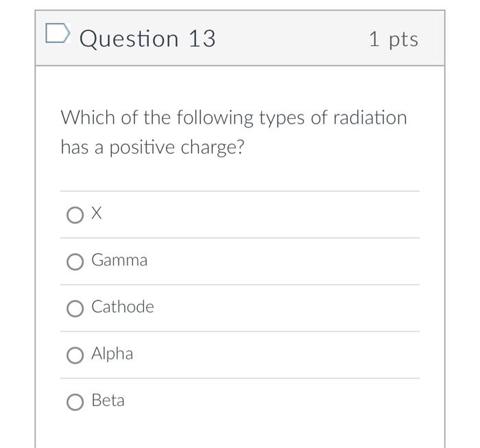Pick the Cathode radio circle
Image resolution: width=480 pixels, height=448 pixels.
coord(75,309)
